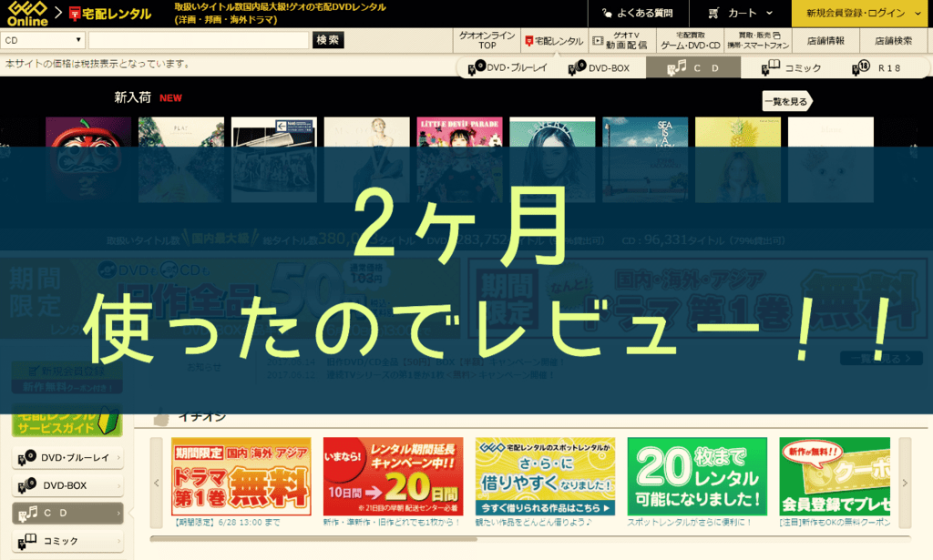The image size is (933, 560).
Task: Click the carousel horizontal scrollbar
Action: [313, 539]
